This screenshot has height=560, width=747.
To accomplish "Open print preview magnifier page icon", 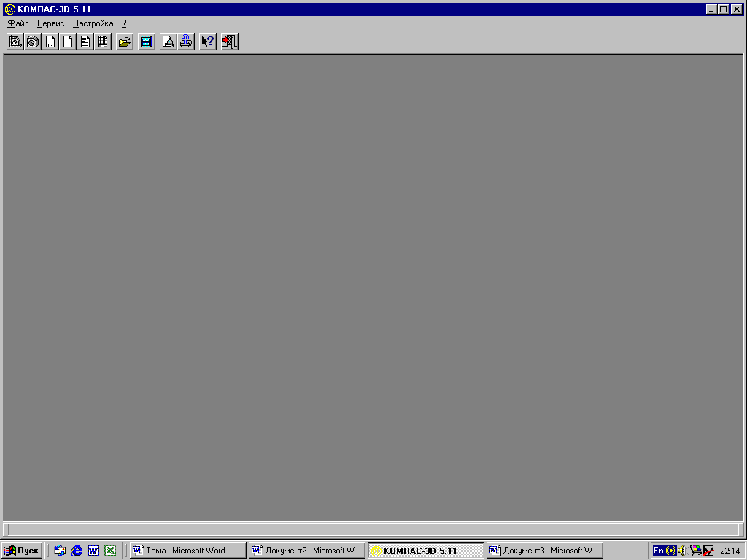I will click(169, 42).
